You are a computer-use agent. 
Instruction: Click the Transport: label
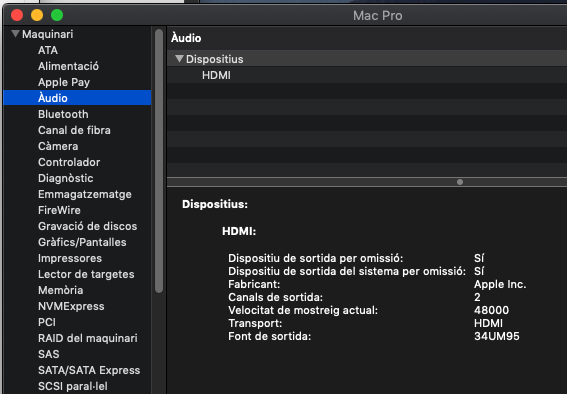255,323
